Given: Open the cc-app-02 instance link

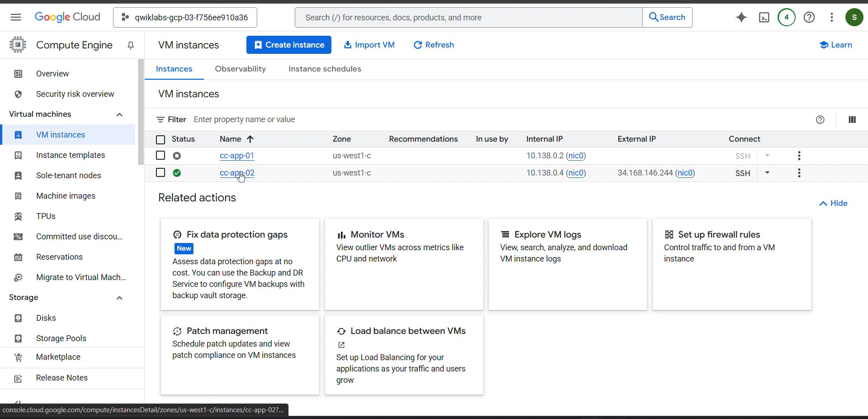Looking at the screenshot, I should [x=237, y=173].
